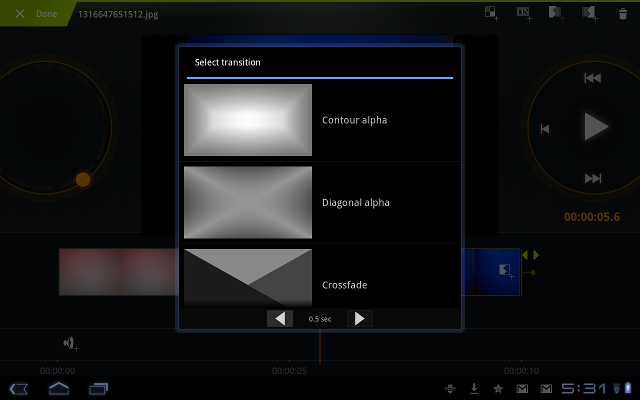Play the video preview
This screenshot has width=640, height=400.
[596, 127]
